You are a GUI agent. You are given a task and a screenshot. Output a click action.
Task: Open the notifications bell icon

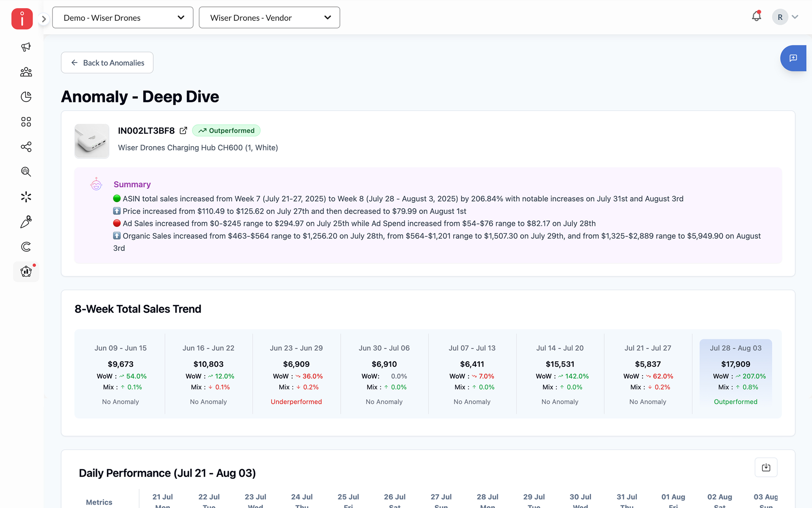tap(756, 16)
